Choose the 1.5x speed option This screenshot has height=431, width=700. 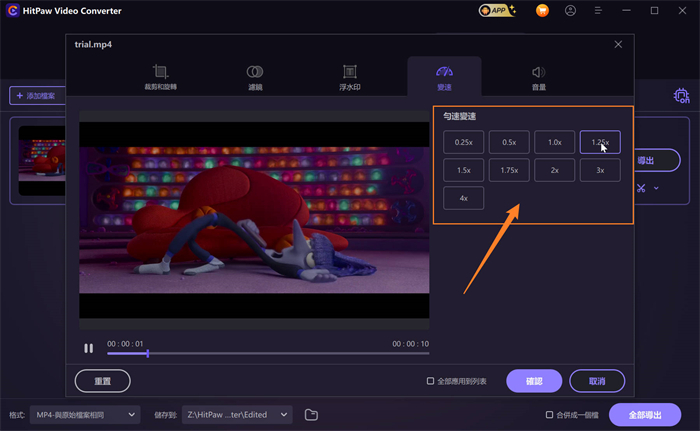(x=463, y=170)
